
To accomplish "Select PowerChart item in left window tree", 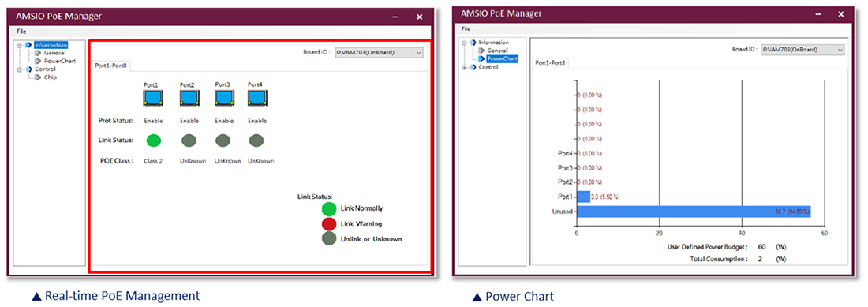I will click(59, 61).
